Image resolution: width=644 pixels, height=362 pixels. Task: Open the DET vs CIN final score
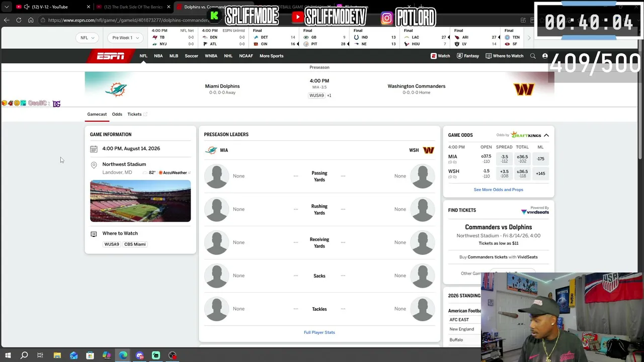pos(273,38)
